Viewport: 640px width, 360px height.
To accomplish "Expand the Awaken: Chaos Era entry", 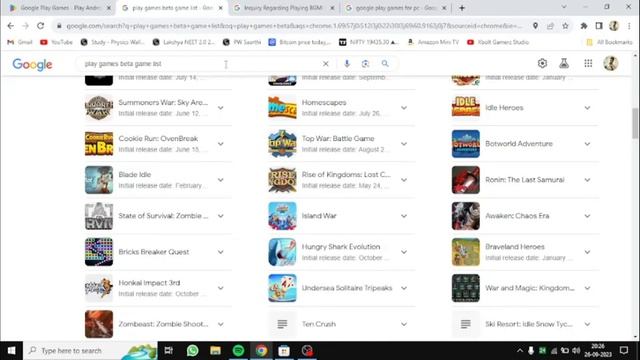I will pos(587,216).
